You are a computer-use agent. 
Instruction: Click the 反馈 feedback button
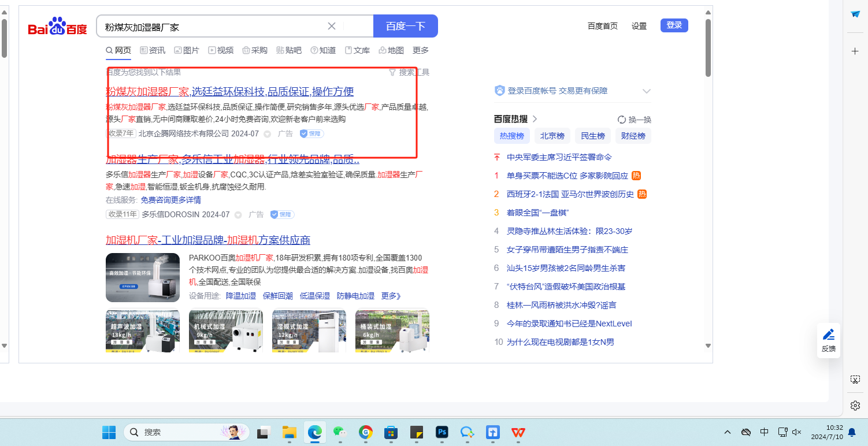[x=829, y=340]
